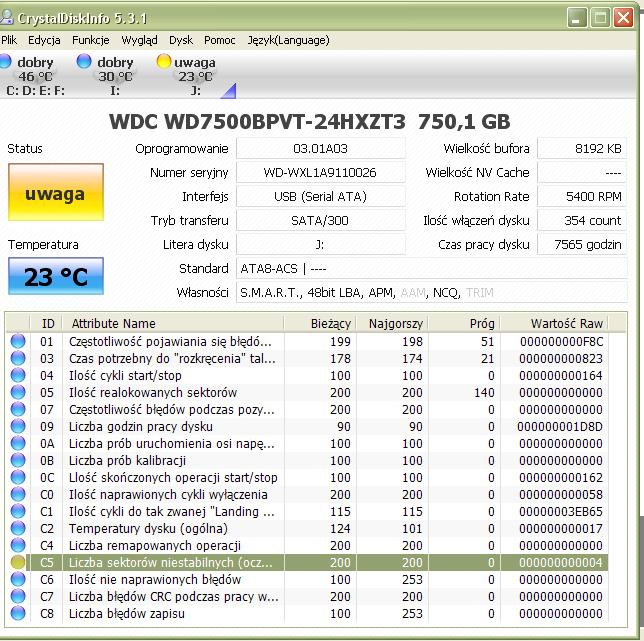Click blue status icon of attribute 07
644x641 pixels.
(x=18, y=409)
